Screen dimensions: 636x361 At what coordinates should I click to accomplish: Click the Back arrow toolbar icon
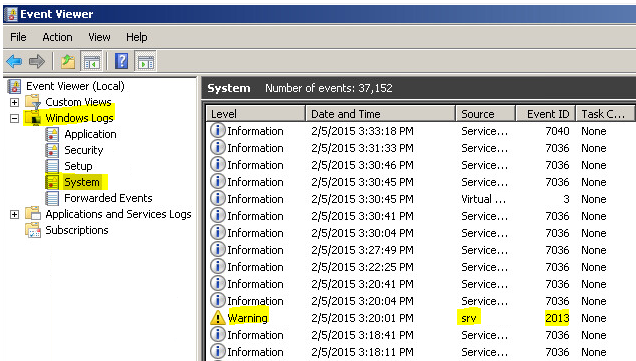point(14,62)
